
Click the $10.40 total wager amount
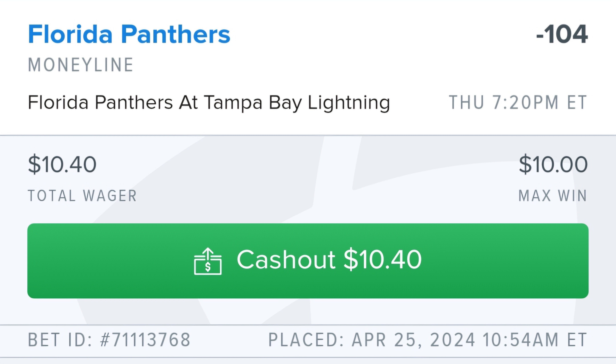click(x=62, y=164)
